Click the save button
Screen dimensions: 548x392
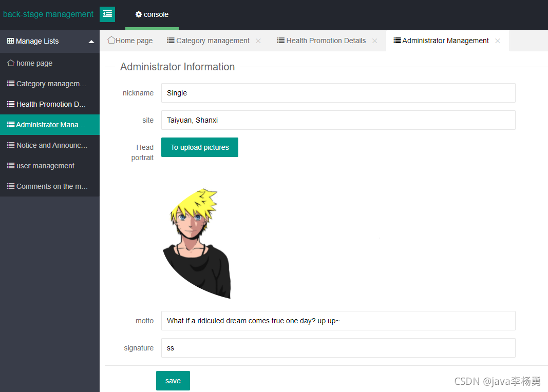tap(173, 381)
